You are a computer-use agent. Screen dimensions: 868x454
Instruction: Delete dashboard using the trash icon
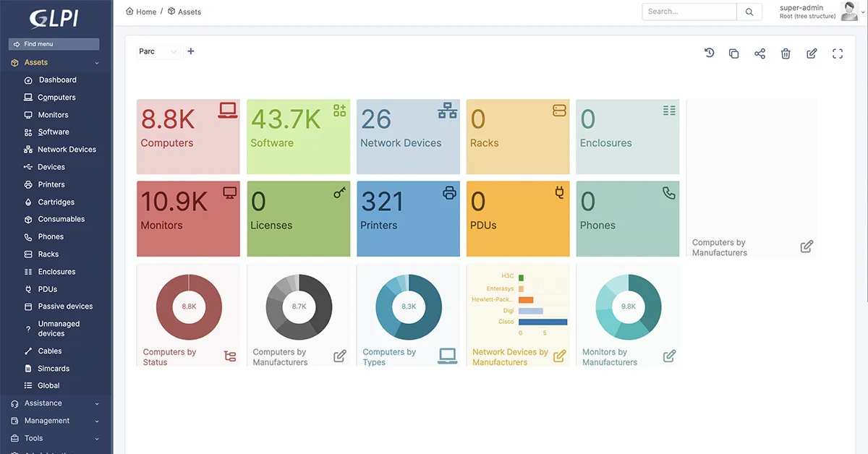786,53
